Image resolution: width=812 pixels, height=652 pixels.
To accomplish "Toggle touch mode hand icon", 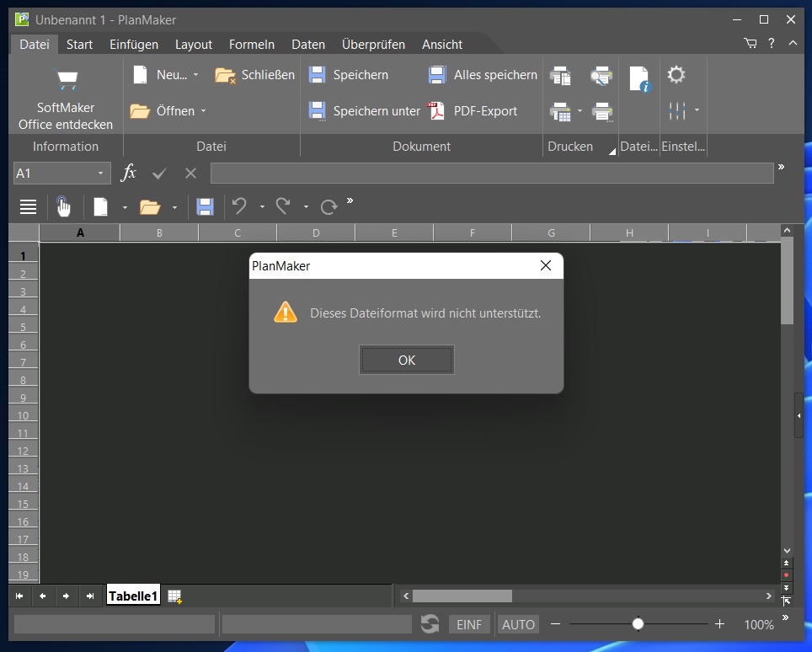I will tap(63, 206).
